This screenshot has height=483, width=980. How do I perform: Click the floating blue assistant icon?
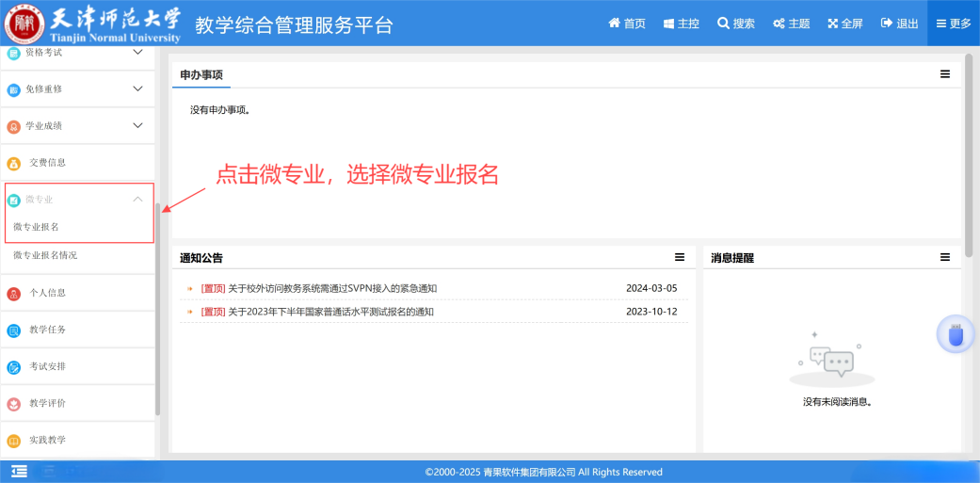pos(956,334)
